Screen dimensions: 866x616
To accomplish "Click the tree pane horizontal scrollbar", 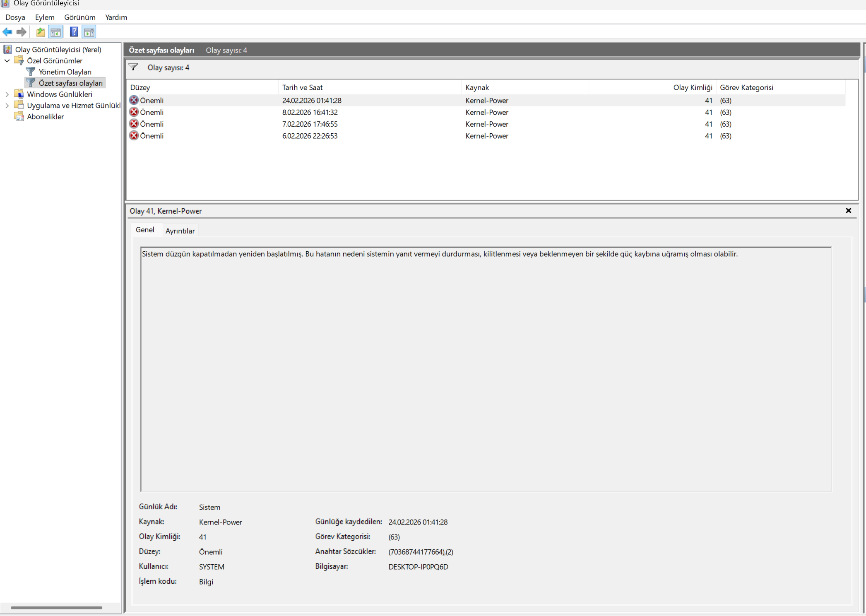I will tap(57, 608).
